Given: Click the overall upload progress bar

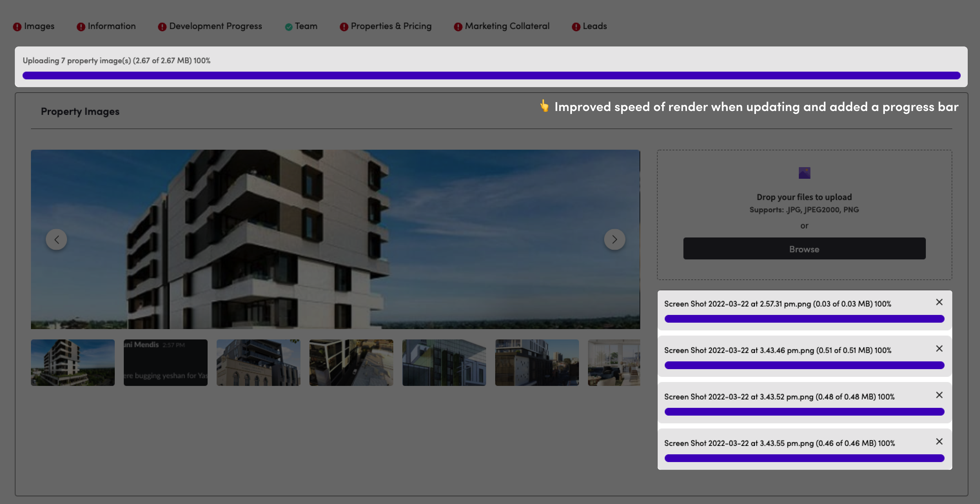Looking at the screenshot, I should (491, 76).
